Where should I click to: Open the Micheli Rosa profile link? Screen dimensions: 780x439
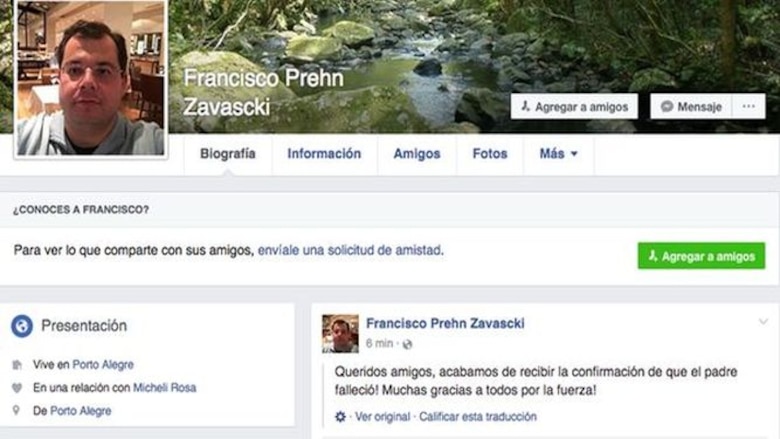(165, 388)
